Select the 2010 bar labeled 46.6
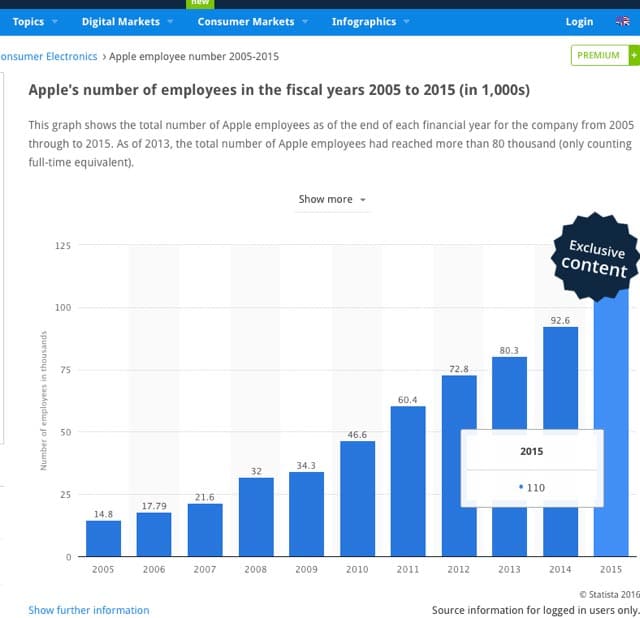The width and height of the screenshot is (640, 618). 358,499
